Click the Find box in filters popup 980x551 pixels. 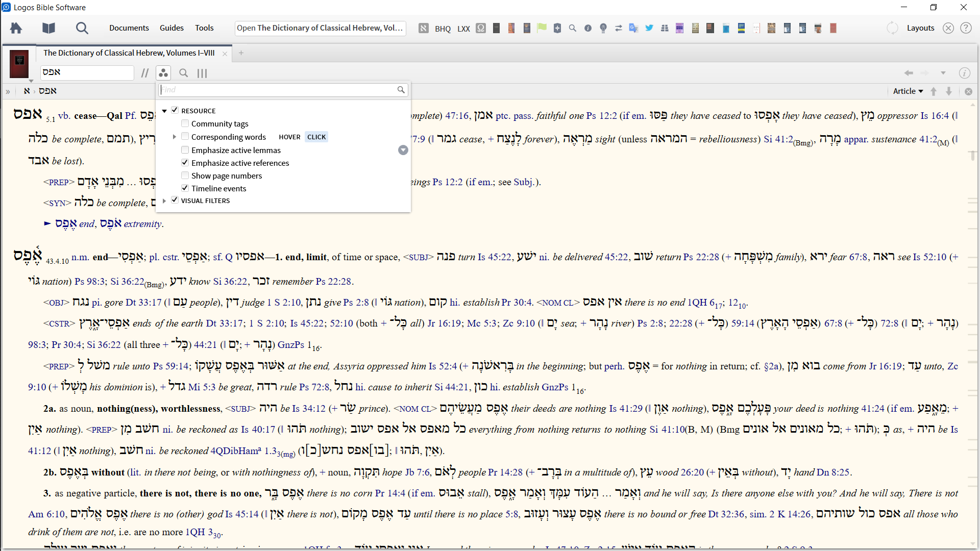pyautogui.click(x=278, y=90)
